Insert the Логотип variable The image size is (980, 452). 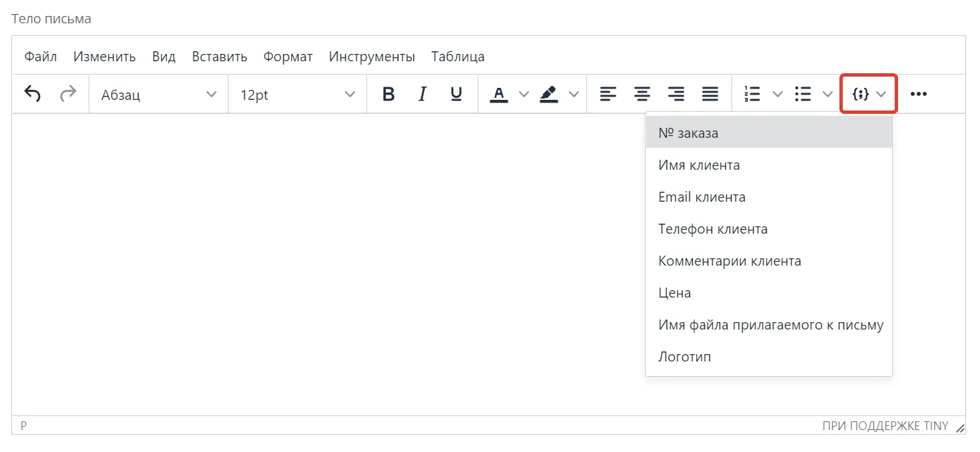point(769,356)
